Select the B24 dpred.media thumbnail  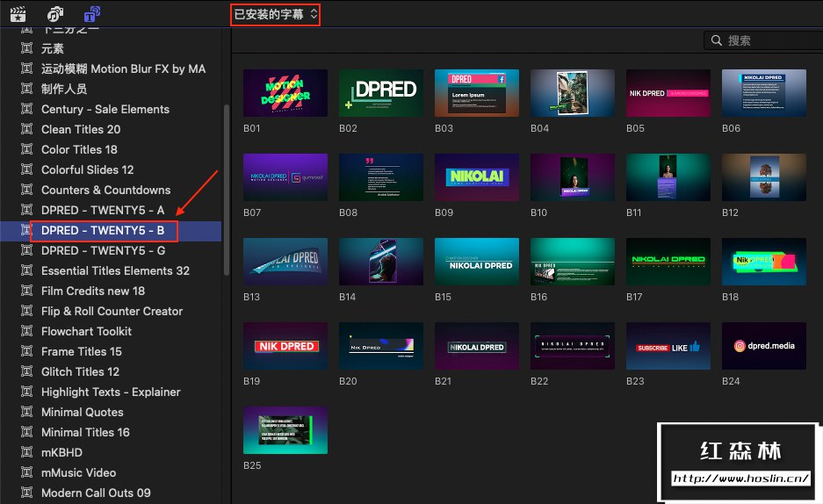tap(764, 346)
